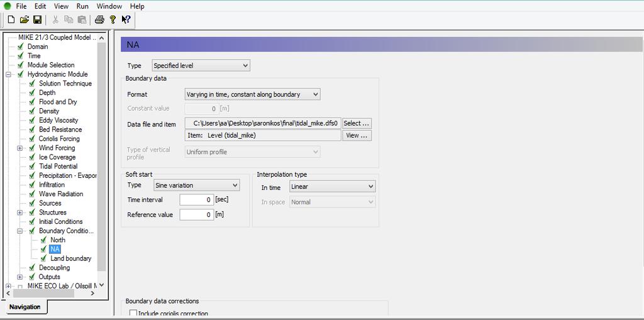Click the data file path field
This screenshot has height=320, width=644.
click(263, 123)
